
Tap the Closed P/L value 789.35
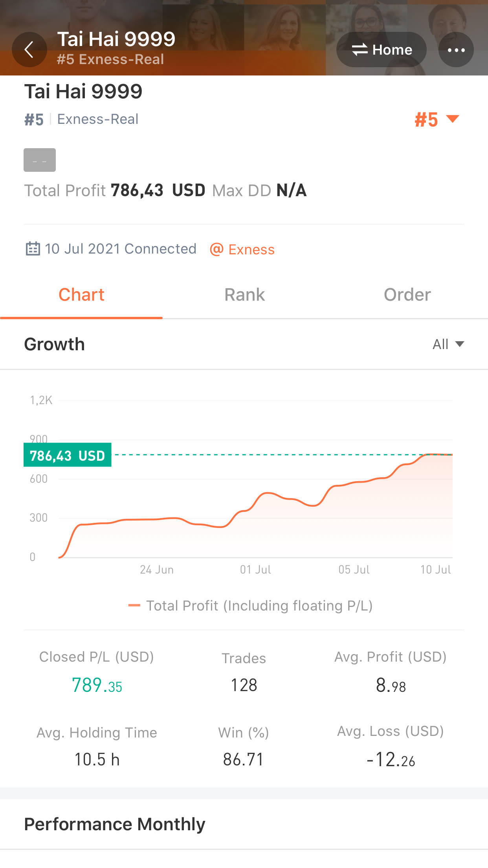tap(97, 685)
